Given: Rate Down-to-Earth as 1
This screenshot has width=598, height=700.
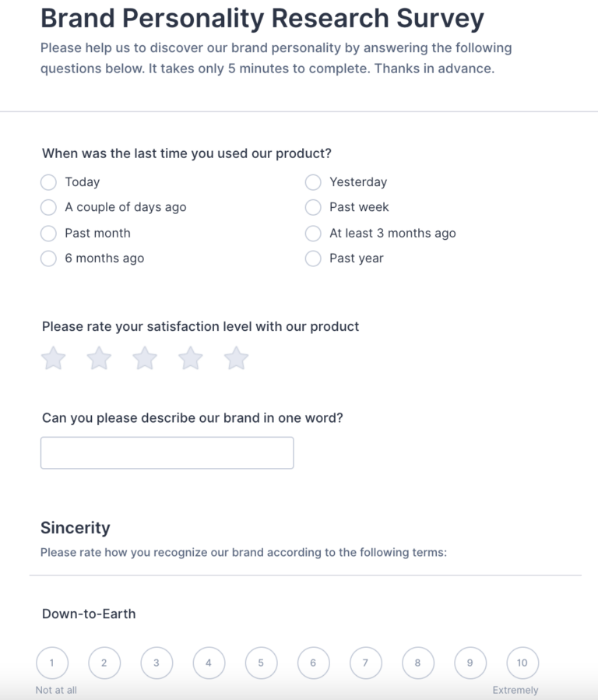Looking at the screenshot, I should (x=52, y=663).
